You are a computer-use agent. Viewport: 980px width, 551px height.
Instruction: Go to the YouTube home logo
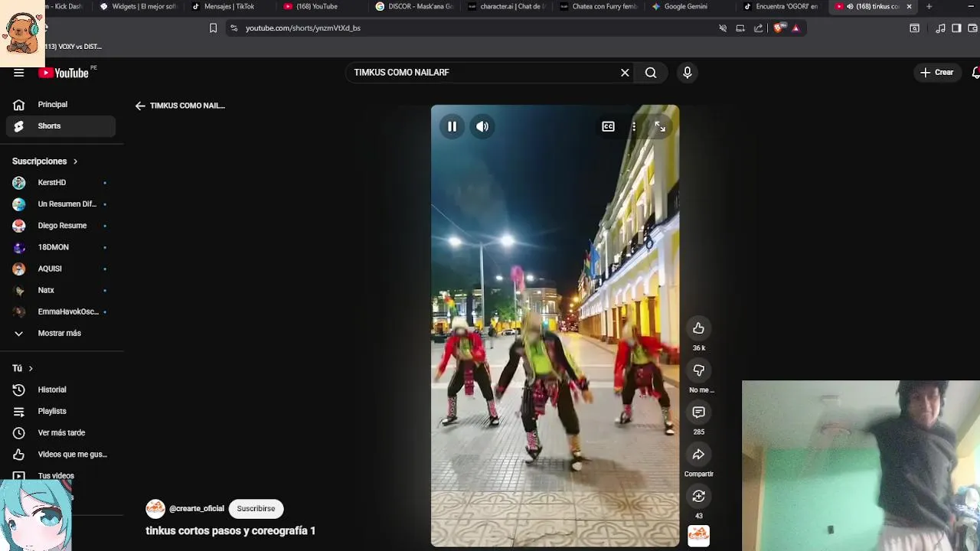pyautogui.click(x=64, y=73)
